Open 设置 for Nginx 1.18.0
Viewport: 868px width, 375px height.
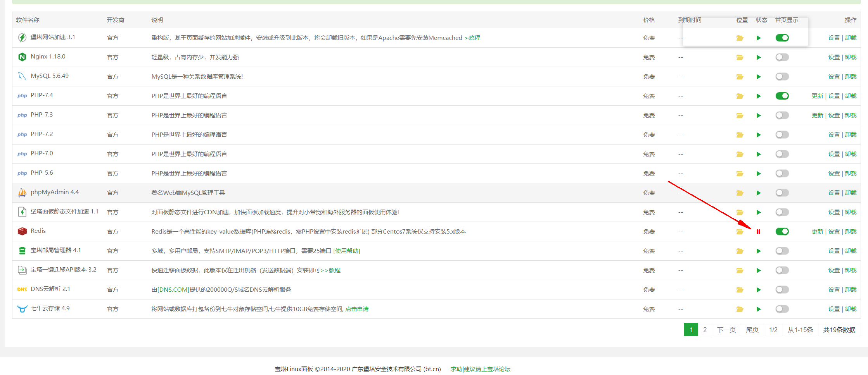(834, 57)
